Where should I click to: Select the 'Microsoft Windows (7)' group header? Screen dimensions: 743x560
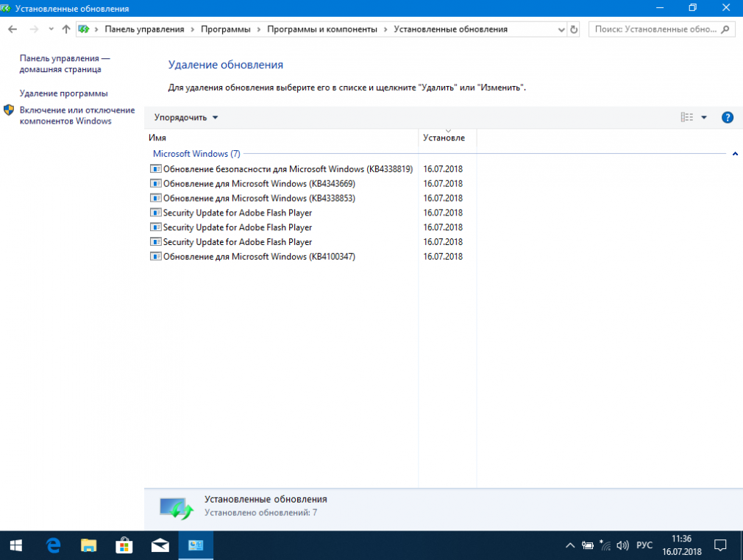click(x=196, y=154)
